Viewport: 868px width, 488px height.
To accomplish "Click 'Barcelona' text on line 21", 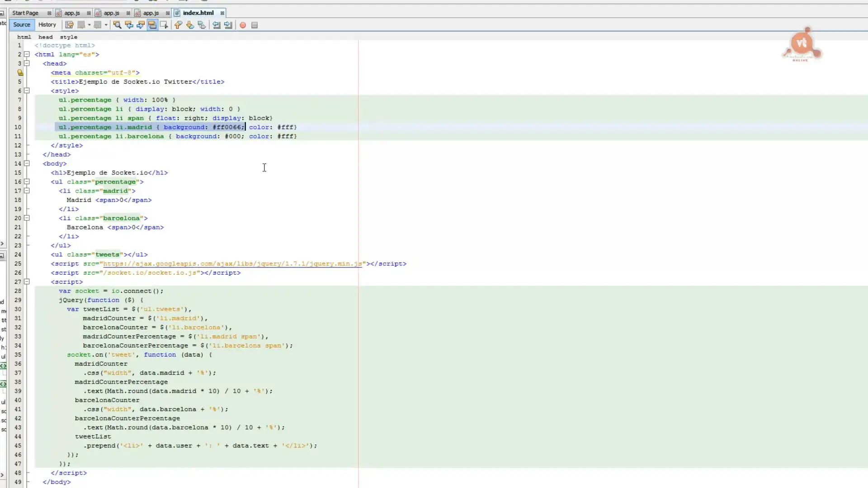I will pyautogui.click(x=85, y=227).
